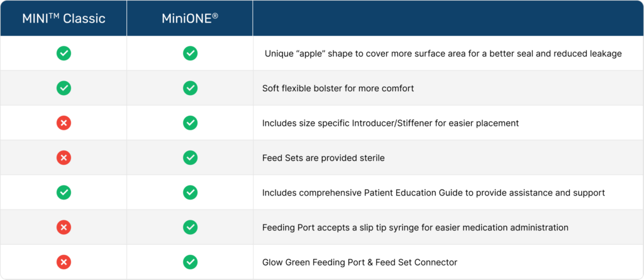Click MINI Classic red X for sterile Feed Sets
The height and width of the screenshot is (280, 644).
click(x=64, y=157)
